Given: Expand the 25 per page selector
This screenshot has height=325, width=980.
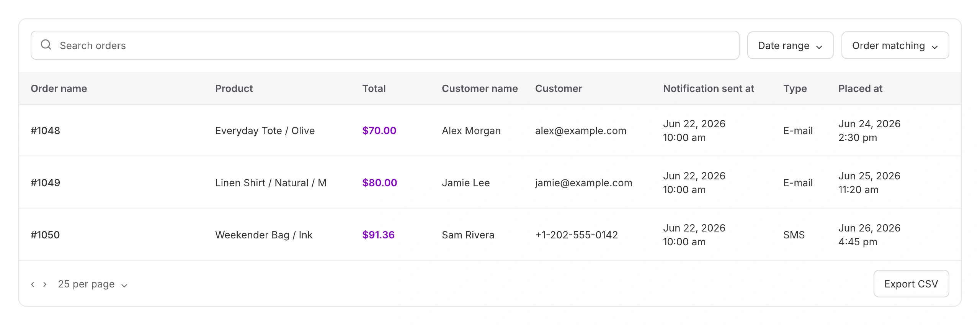Looking at the screenshot, I should click(93, 284).
